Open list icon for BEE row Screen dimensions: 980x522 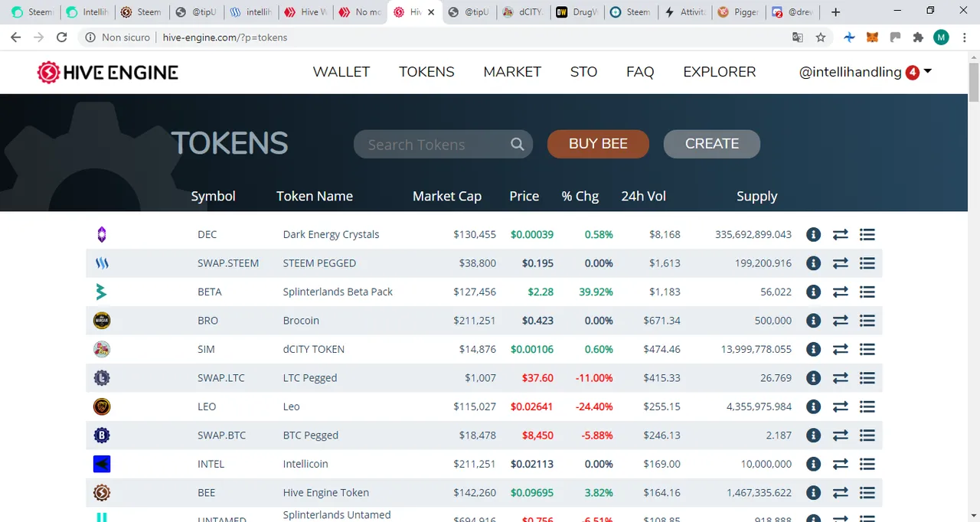[x=867, y=493]
